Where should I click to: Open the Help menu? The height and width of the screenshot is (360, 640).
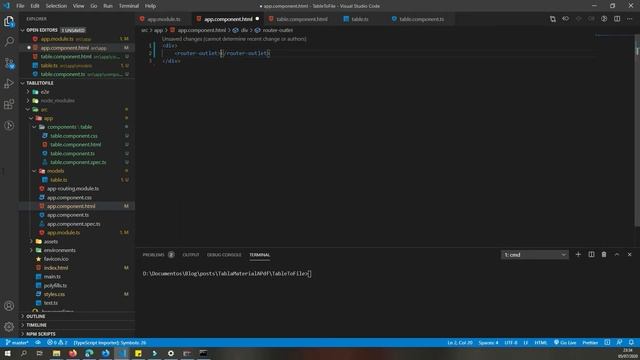tap(150, 6)
